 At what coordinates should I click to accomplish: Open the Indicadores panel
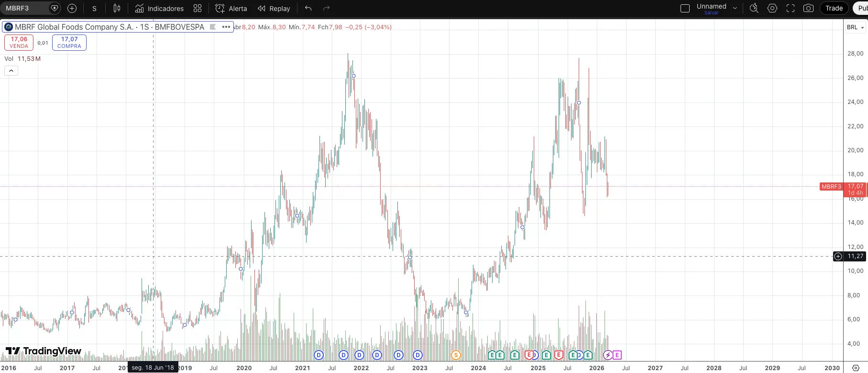click(x=159, y=9)
